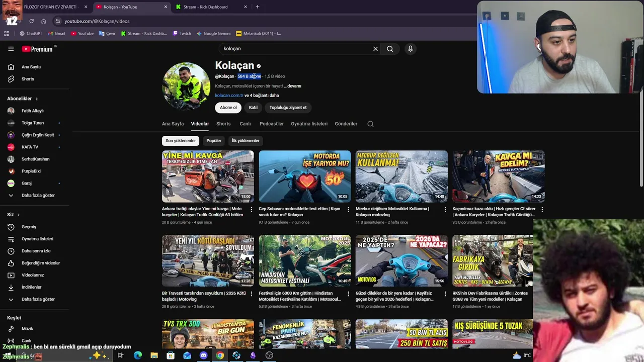The height and width of the screenshot is (362, 644).
Task: Open Motorda İşe Yarıyor Mu thumbnail
Action: pyautogui.click(x=305, y=176)
